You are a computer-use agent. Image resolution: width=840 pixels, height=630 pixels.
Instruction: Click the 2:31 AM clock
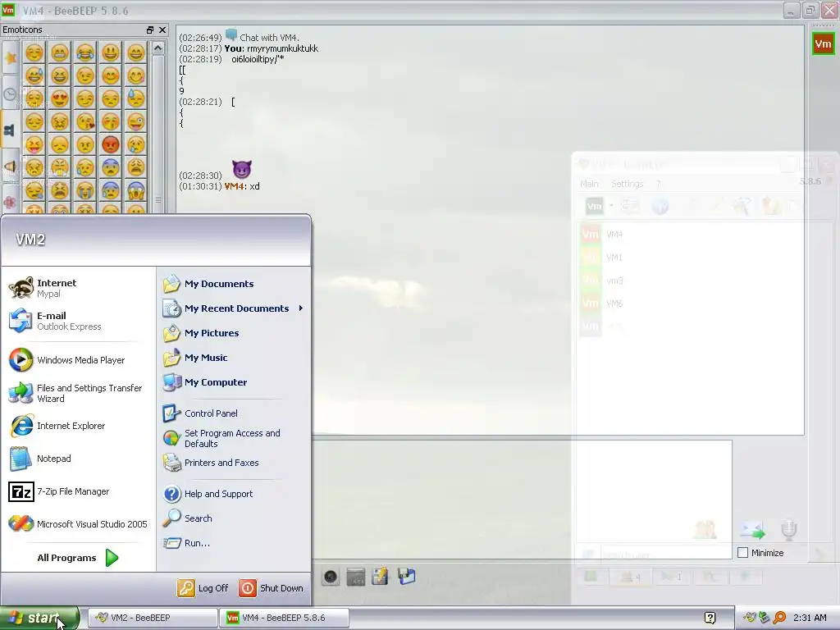coord(810,618)
